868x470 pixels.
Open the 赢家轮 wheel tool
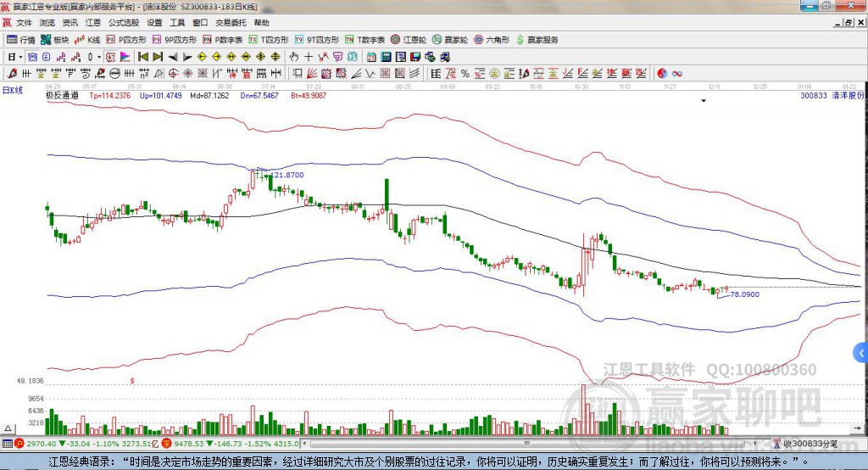pyautogui.click(x=450, y=40)
